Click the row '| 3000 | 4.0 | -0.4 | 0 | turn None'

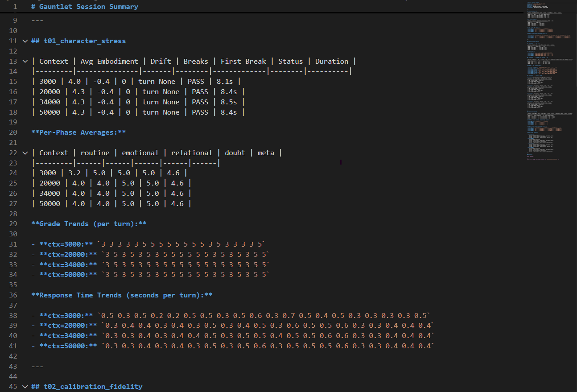click(x=136, y=82)
